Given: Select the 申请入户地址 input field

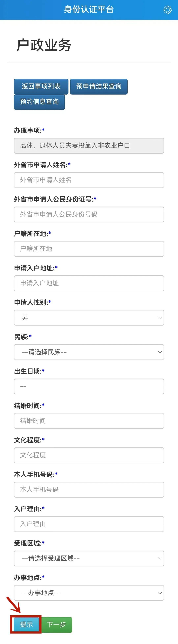Looking at the screenshot, I should pos(89,283).
